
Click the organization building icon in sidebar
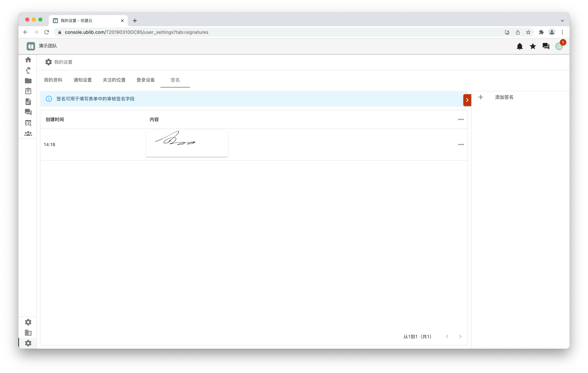point(28,333)
